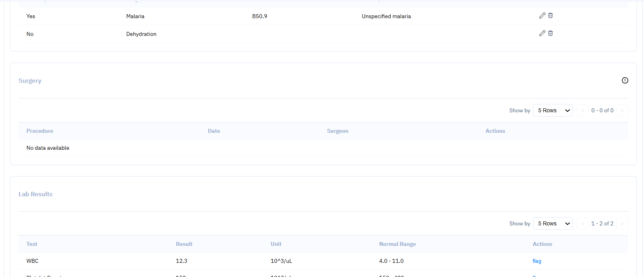This screenshot has height=277, width=644.
Task: Open Lab Results rows-per-page dropdown
Action: tap(553, 223)
